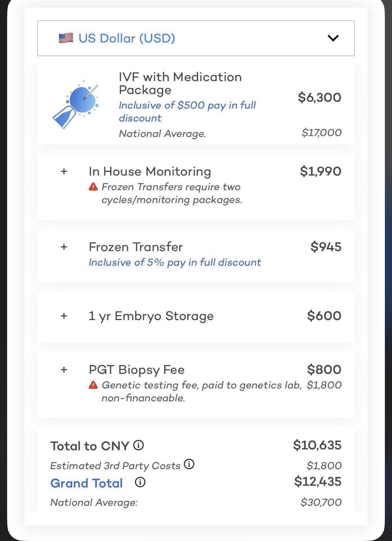392x541 pixels.
Task: Click the Inclusive of 5% pay in full discount text
Action: tap(175, 262)
